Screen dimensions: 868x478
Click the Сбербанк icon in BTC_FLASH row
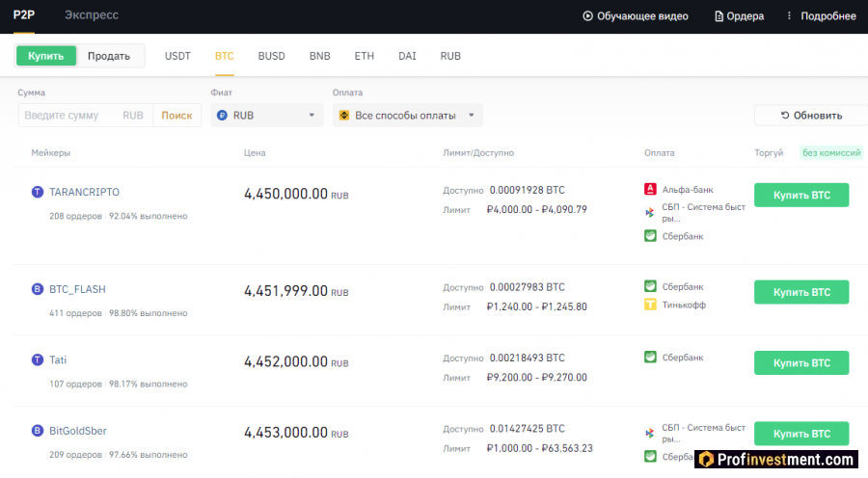(650, 286)
